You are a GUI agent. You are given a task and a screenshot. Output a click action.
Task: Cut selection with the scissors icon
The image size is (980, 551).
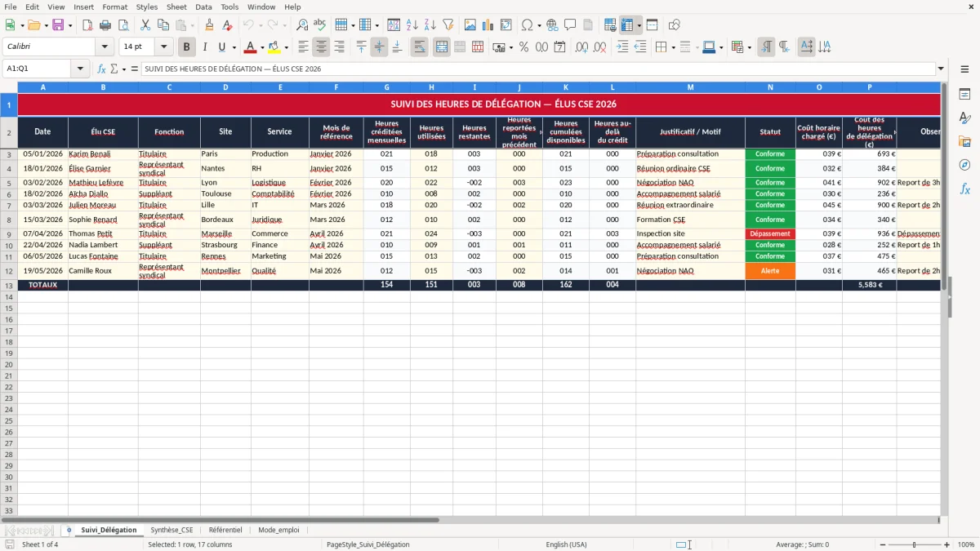coord(145,25)
